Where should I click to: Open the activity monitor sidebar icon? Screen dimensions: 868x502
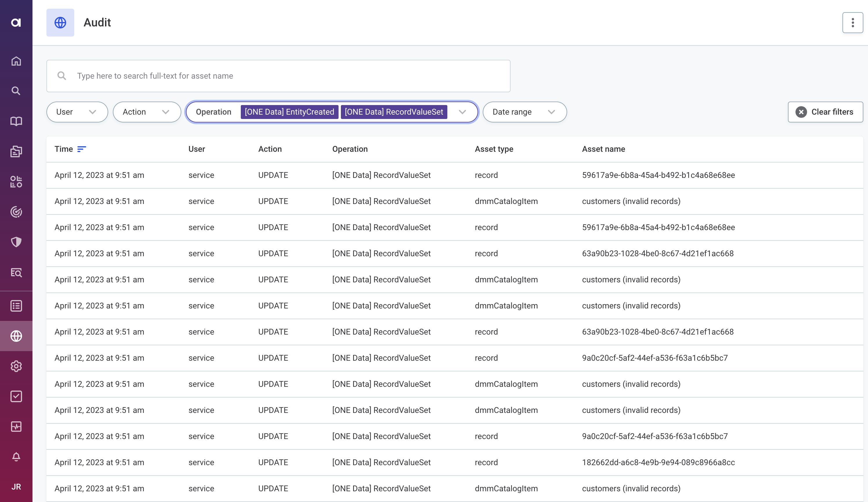click(x=16, y=427)
